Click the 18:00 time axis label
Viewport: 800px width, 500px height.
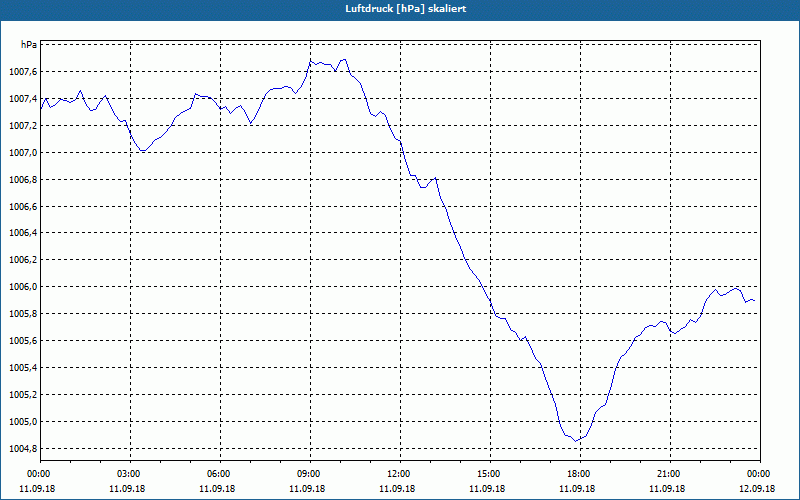(579, 474)
